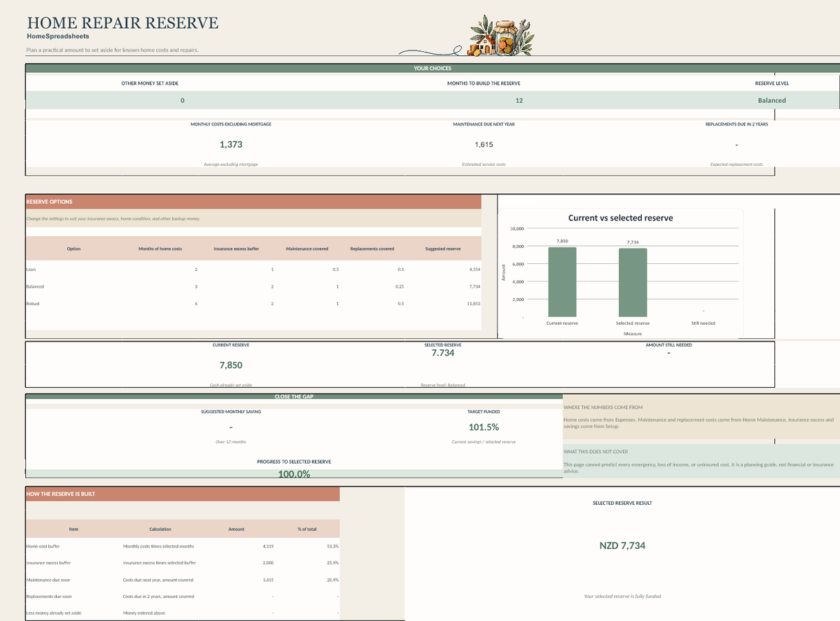The image size is (840, 621).
Task: Click the 'Reserve level: Balanced' note
Action: tap(442, 385)
